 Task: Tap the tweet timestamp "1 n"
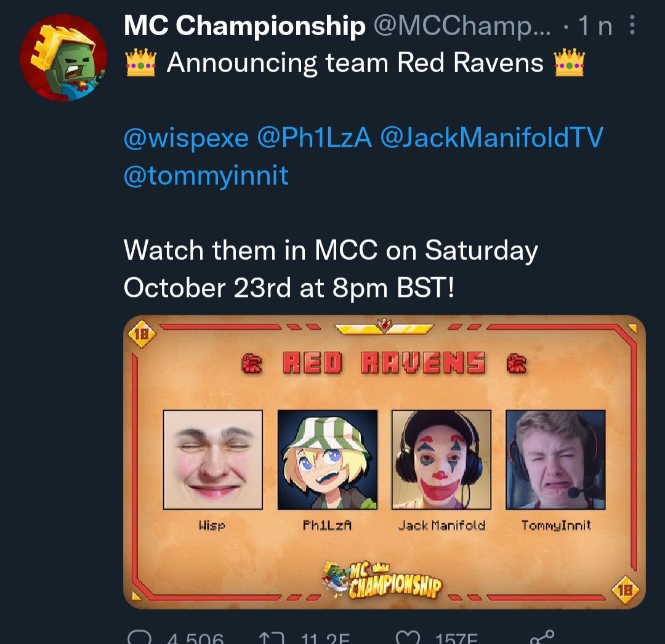point(595,25)
